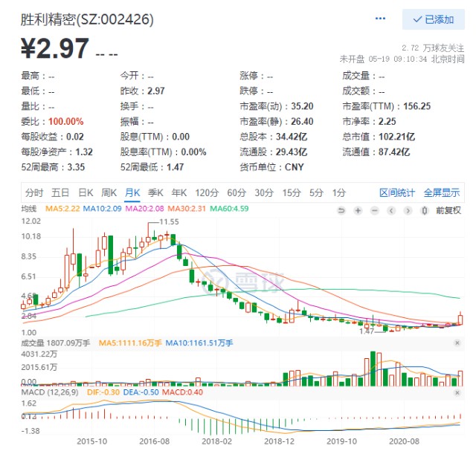Click the ¥2.97 current price

pos(55,48)
